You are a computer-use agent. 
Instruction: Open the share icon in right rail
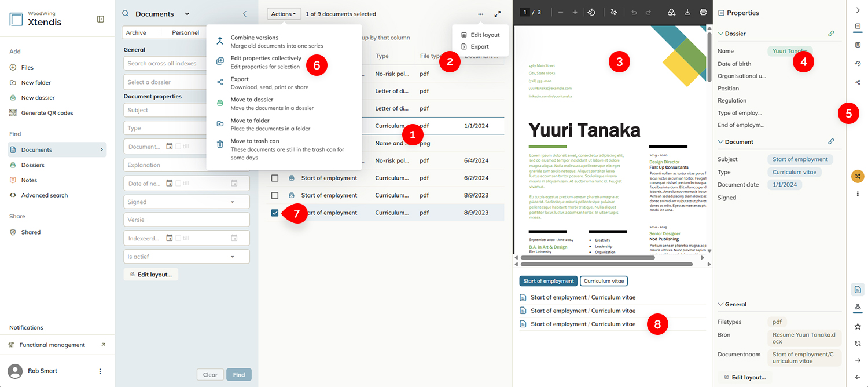click(x=858, y=82)
